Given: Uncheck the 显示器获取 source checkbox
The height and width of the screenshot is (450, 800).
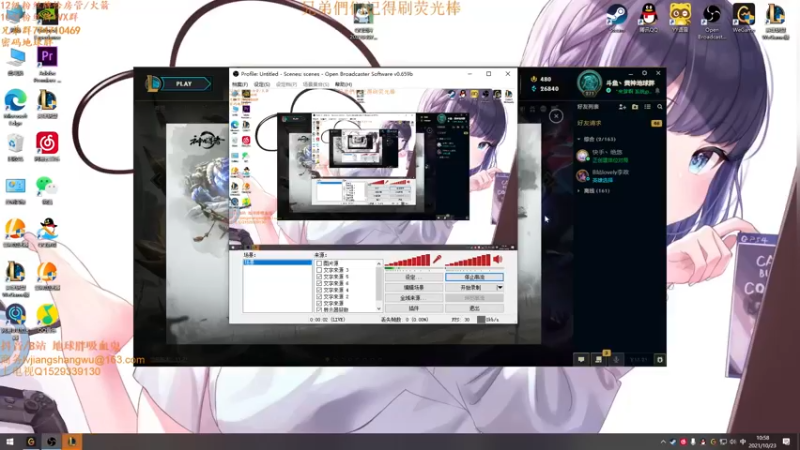Looking at the screenshot, I should click(319, 310).
